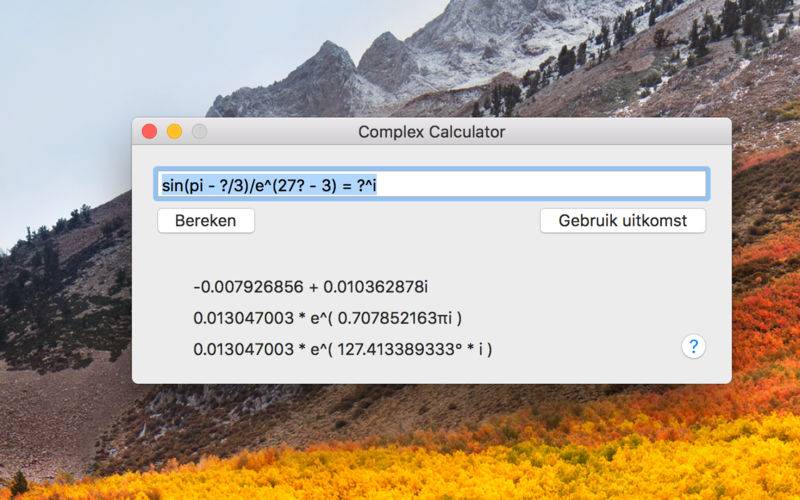Click the Complex Calculator window title
800x500 pixels.
[x=432, y=132]
